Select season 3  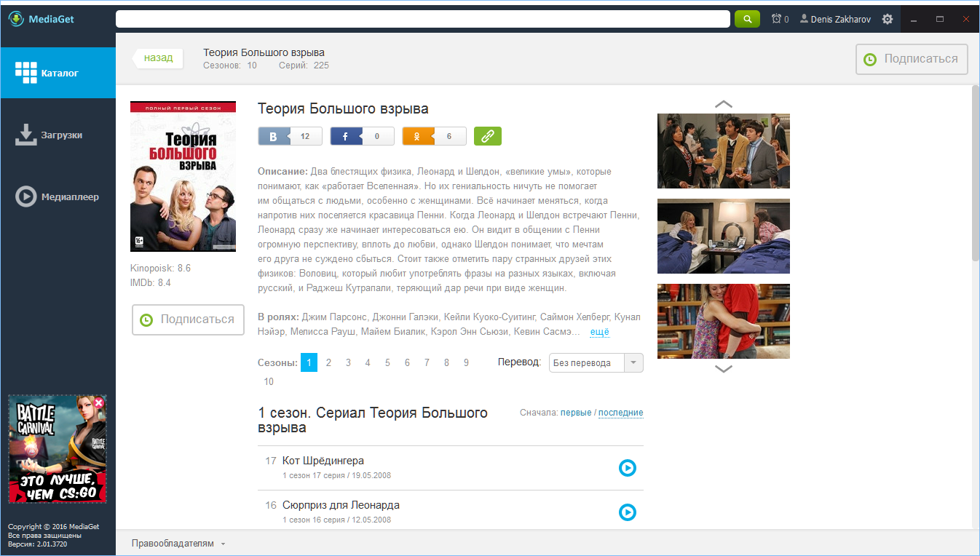tap(349, 362)
